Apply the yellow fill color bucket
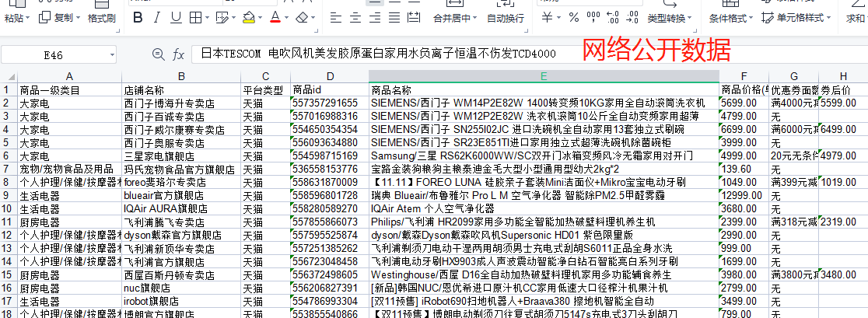Image resolution: width=868 pixels, height=318 pixels. (249, 18)
